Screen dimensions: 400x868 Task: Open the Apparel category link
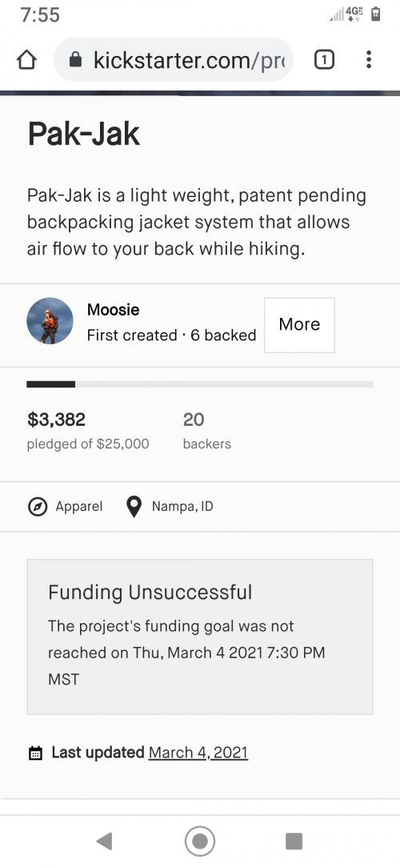coord(79,507)
